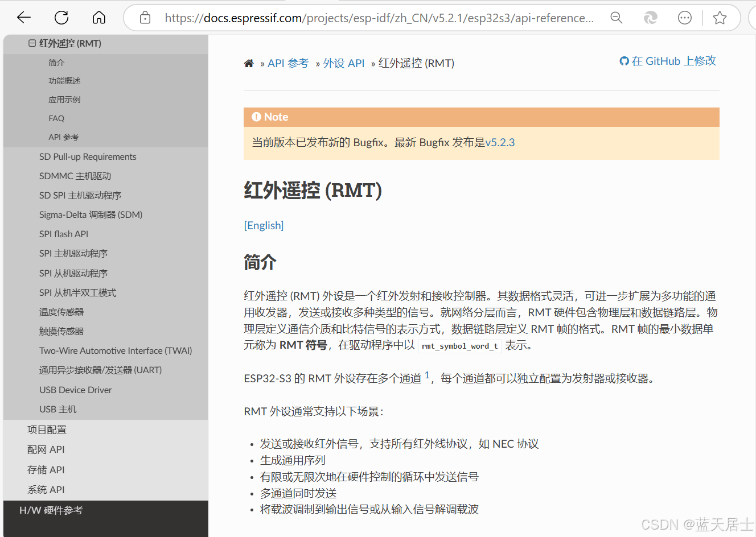Click the footnote 1 superscript link
Viewport: 756px width, 537px height.
pyautogui.click(x=427, y=375)
